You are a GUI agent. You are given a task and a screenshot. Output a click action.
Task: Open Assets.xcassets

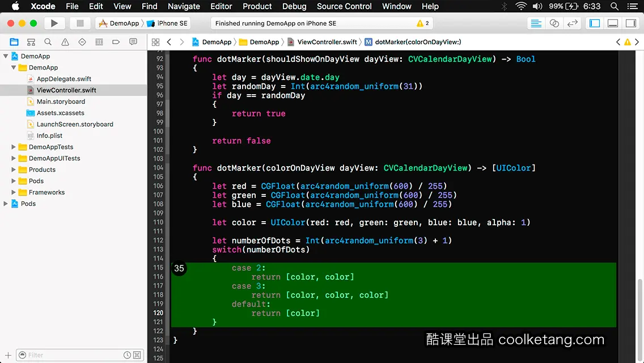(x=60, y=113)
